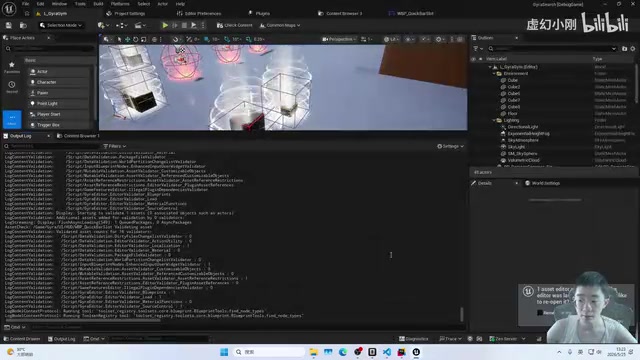Switch to Editor Preferences tab
Viewport: 640px width, 360px height.
[x=199, y=13]
